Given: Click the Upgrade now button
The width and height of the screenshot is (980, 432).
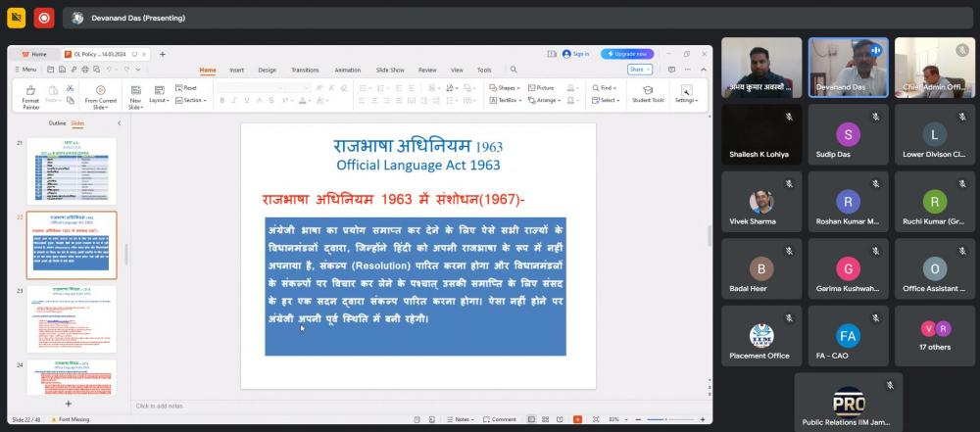Looking at the screenshot, I should tap(627, 54).
